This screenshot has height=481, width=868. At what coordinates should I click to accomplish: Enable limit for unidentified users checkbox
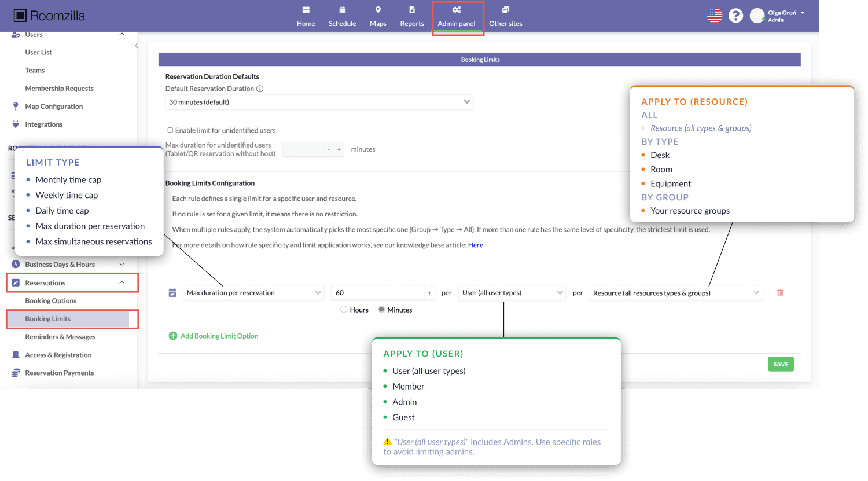click(x=170, y=130)
